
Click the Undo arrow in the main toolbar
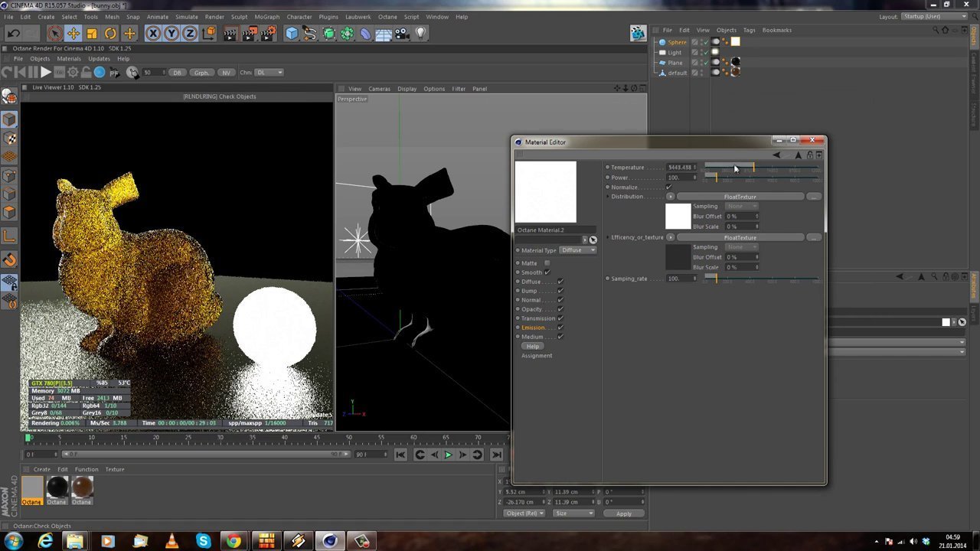13,33
